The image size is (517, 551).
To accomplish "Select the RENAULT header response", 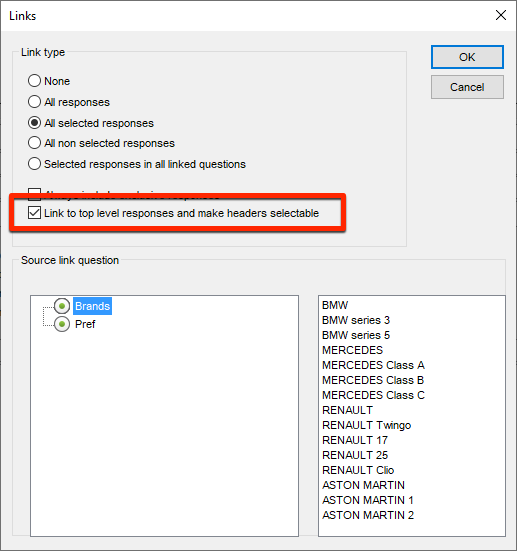I will (x=347, y=410).
